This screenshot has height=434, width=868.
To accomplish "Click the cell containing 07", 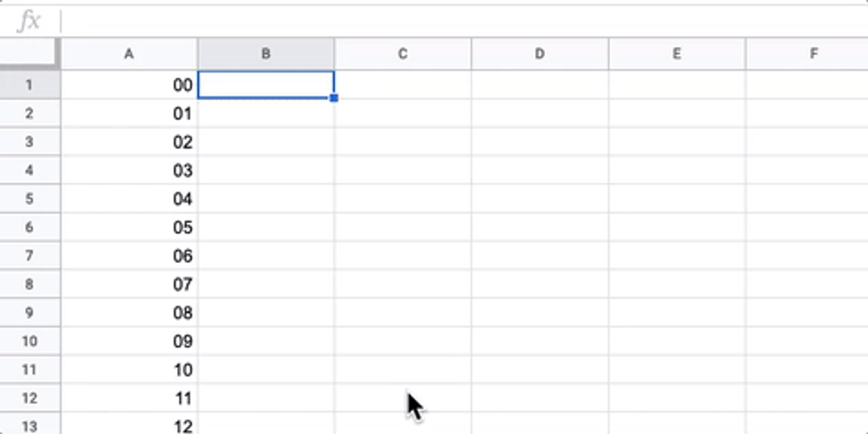I will click(129, 284).
